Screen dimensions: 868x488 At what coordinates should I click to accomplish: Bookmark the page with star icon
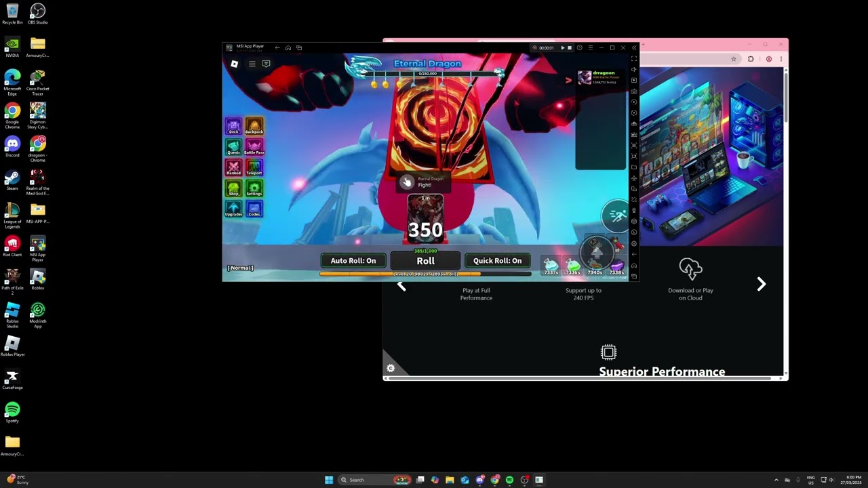point(734,59)
